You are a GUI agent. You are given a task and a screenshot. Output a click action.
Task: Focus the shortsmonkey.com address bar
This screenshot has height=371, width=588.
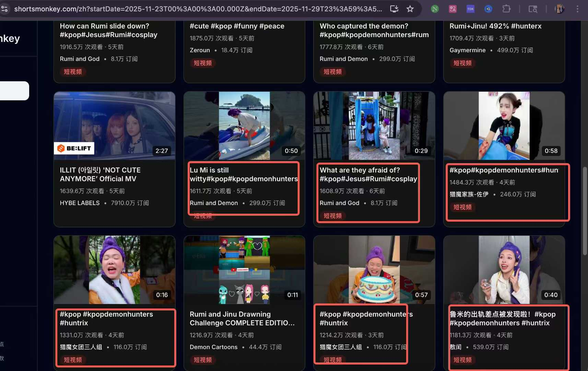click(x=198, y=9)
